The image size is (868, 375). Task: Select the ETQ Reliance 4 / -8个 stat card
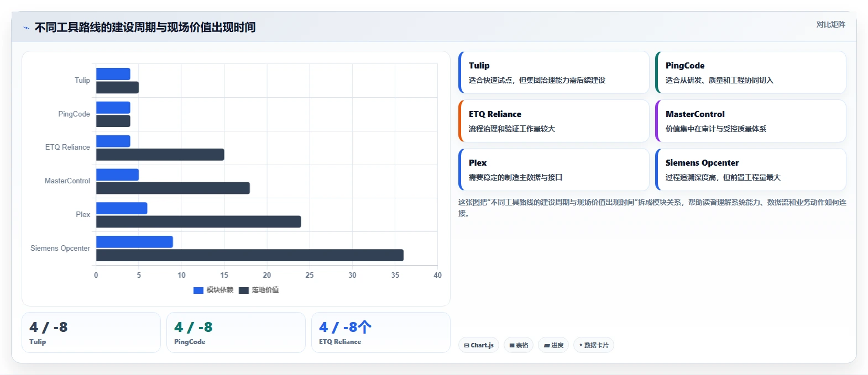pos(381,332)
